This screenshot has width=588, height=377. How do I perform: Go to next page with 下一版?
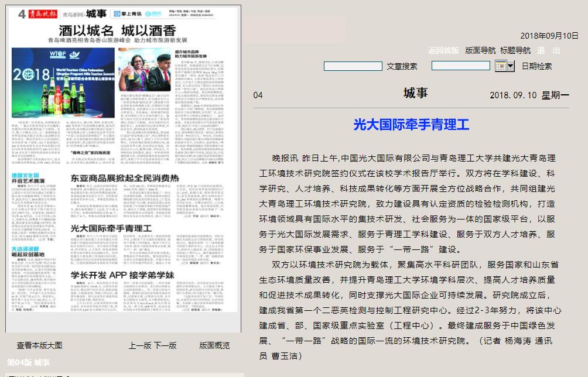click(x=165, y=345)
